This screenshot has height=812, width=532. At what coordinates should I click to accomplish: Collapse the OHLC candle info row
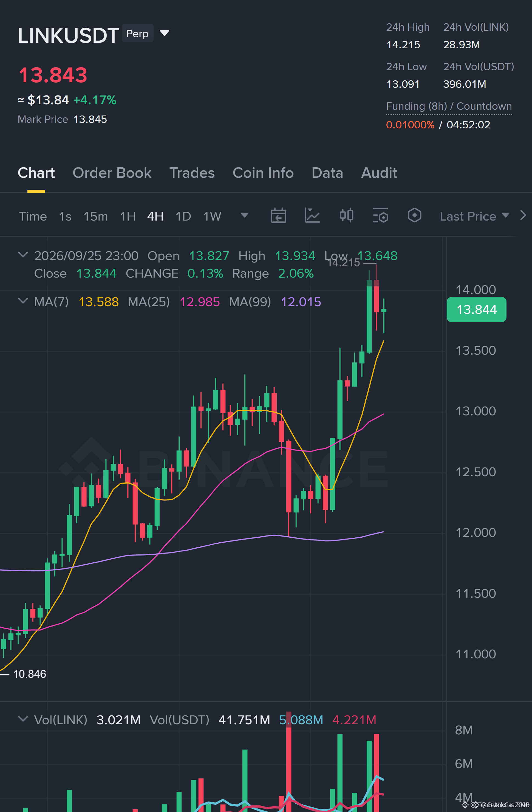(23, 255)
